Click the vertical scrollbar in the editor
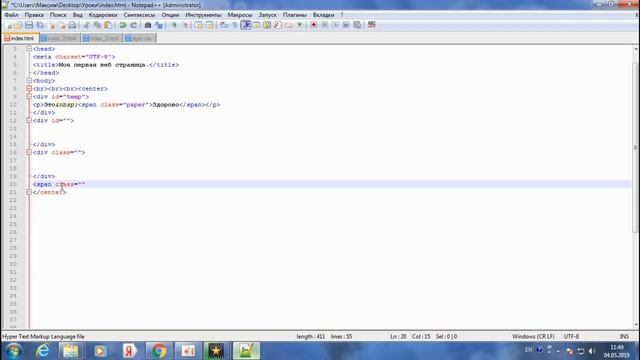The width and height of the screenshot is (640, 360). coord(636,147)
